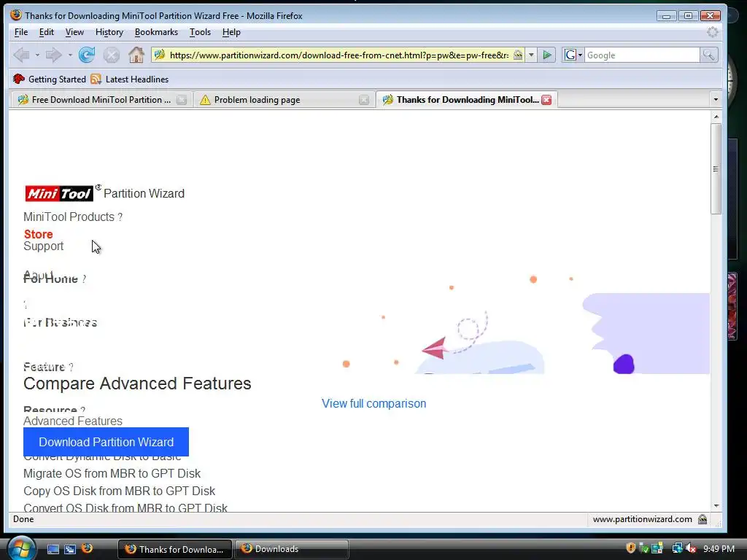
Task: Open the Edit menu
Action: pos(46,32)
